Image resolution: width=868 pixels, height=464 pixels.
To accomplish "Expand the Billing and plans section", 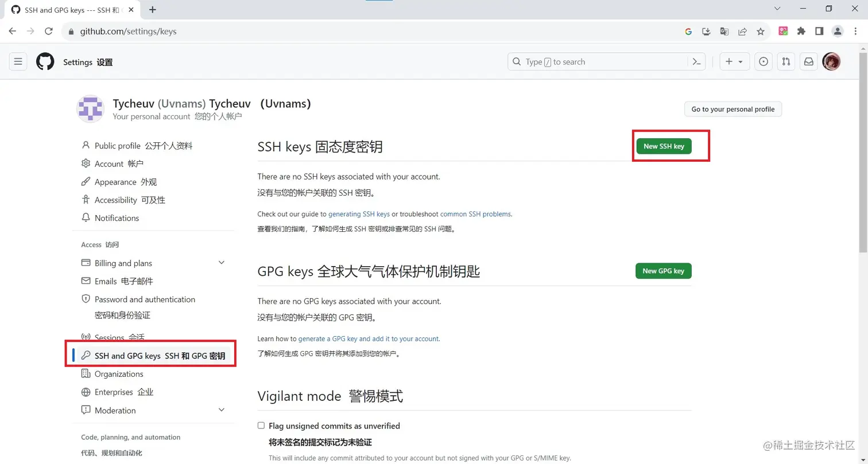I will 221,262.
